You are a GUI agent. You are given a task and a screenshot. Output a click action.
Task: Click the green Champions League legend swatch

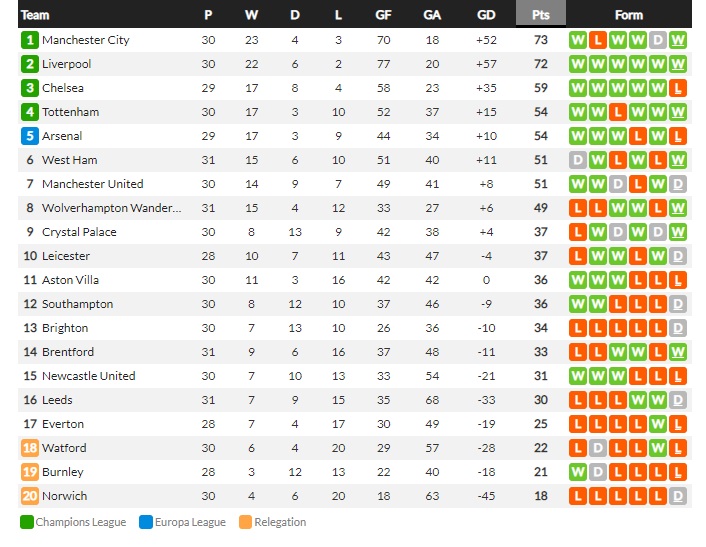(x=27, y=522)
